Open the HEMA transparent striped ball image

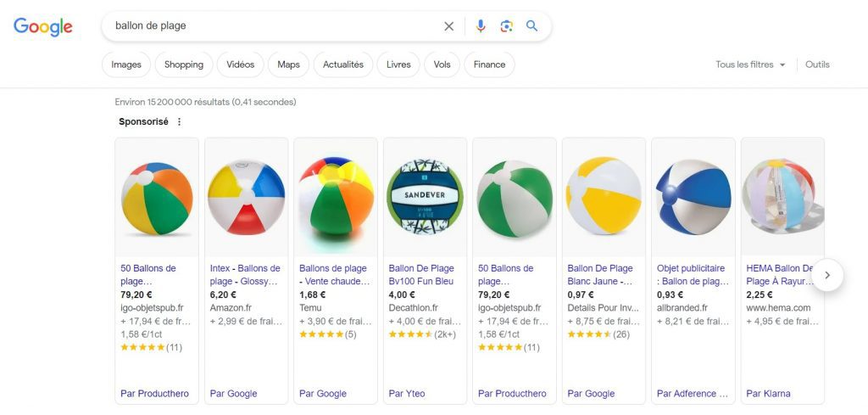coord(782,199)
